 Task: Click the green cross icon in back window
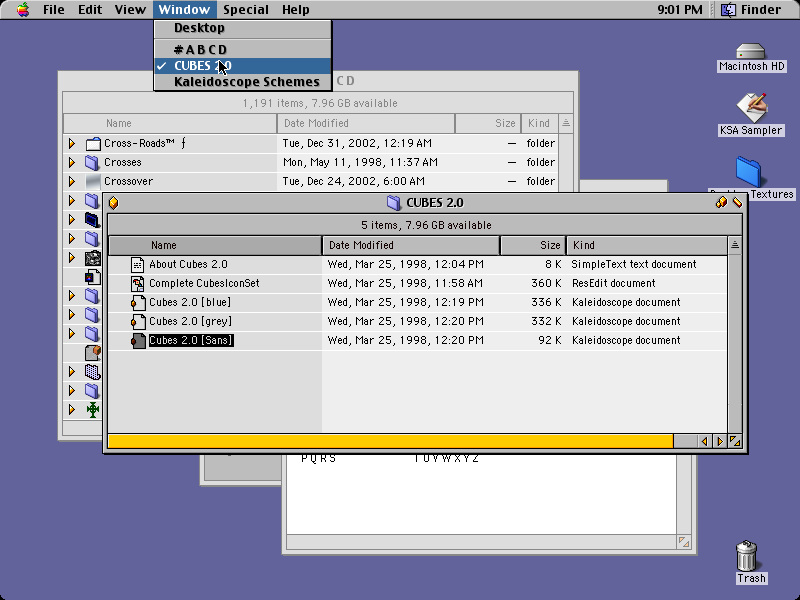[x=93, y=410]
